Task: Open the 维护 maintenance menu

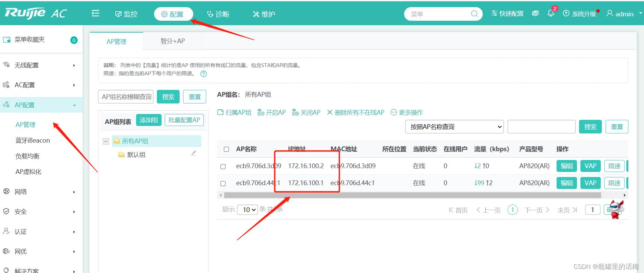Action: (264, 14)
